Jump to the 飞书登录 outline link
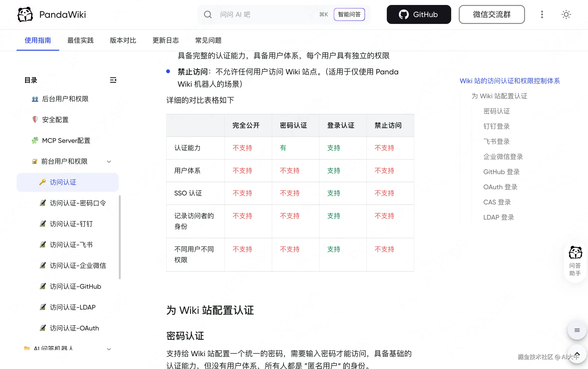Screen dimensions: 588x369 tap(496, 142)
